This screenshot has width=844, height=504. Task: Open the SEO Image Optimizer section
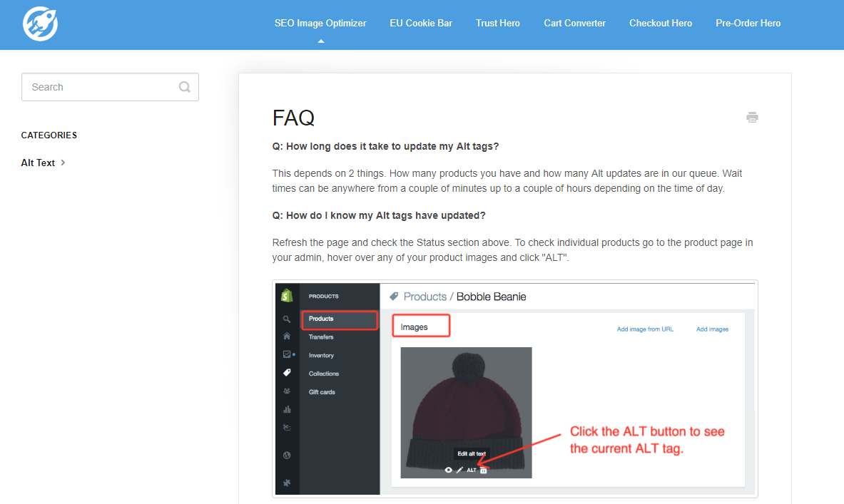point(320,23)
